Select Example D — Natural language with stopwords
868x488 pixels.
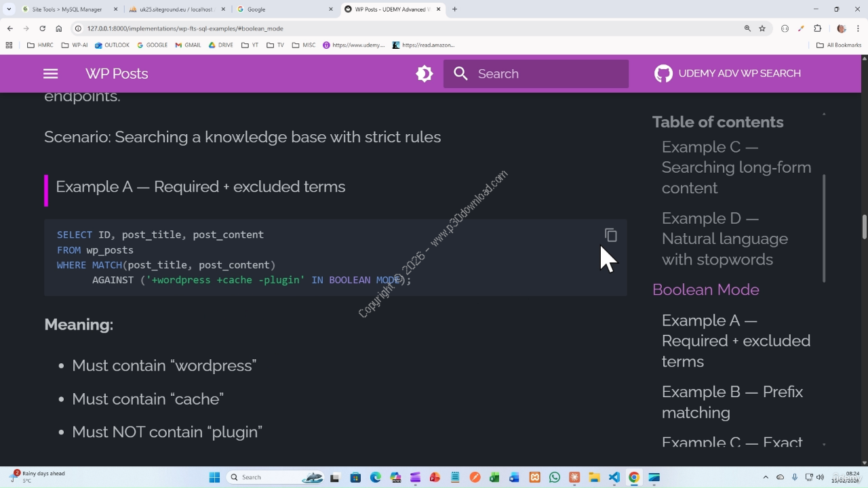[x=724, y=239]
